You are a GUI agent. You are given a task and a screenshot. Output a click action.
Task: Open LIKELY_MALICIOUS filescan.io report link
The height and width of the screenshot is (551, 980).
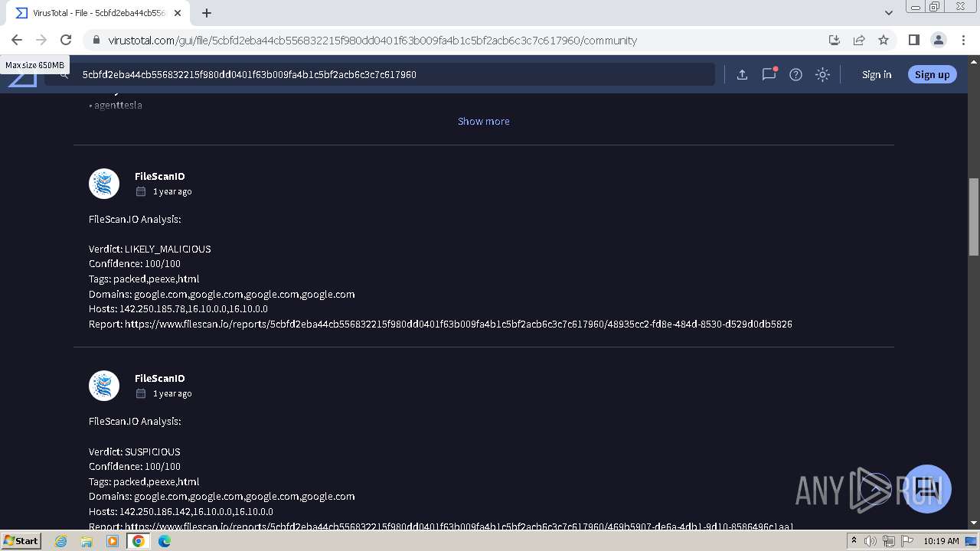458,324
